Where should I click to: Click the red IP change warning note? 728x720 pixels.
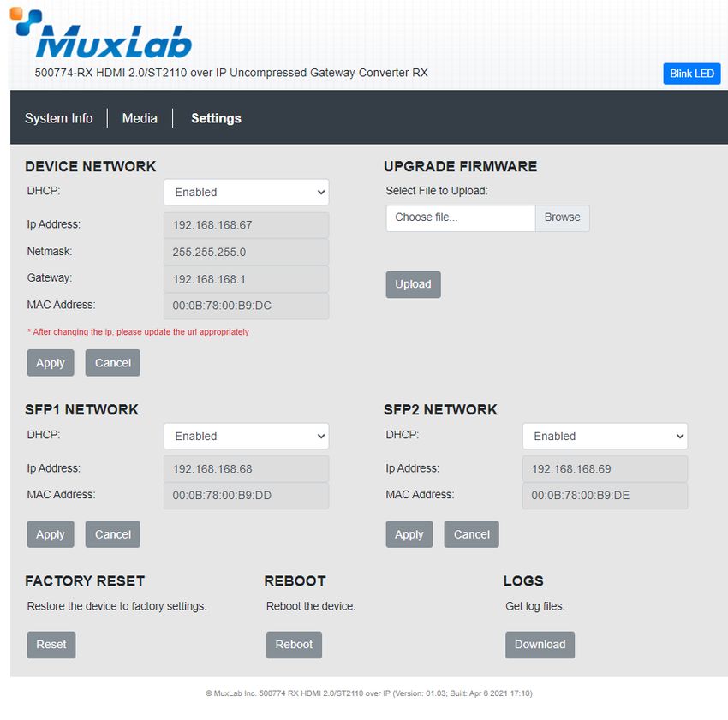[x=138, y=332]
